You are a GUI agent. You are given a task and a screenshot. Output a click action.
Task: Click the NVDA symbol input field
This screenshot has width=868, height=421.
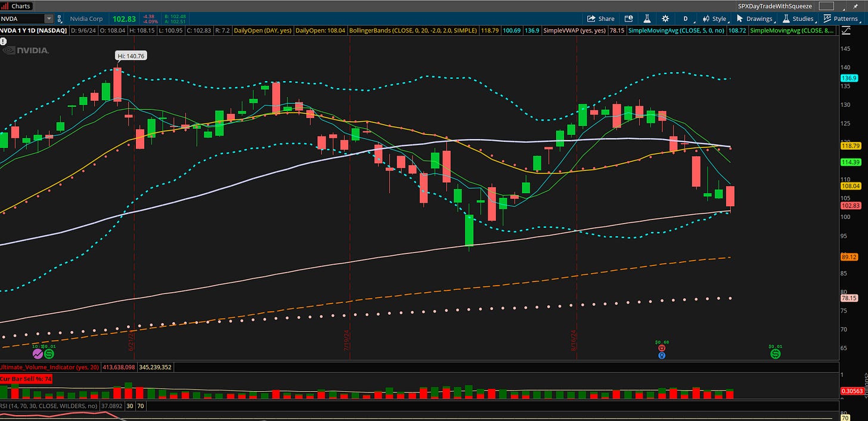coord(22,18)
